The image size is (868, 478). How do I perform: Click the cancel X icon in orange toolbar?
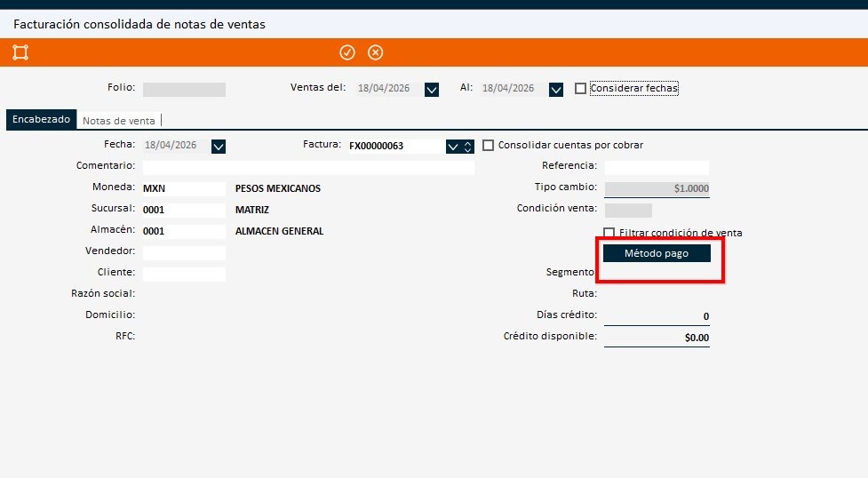pyautogui.click(x=376, y=52)
